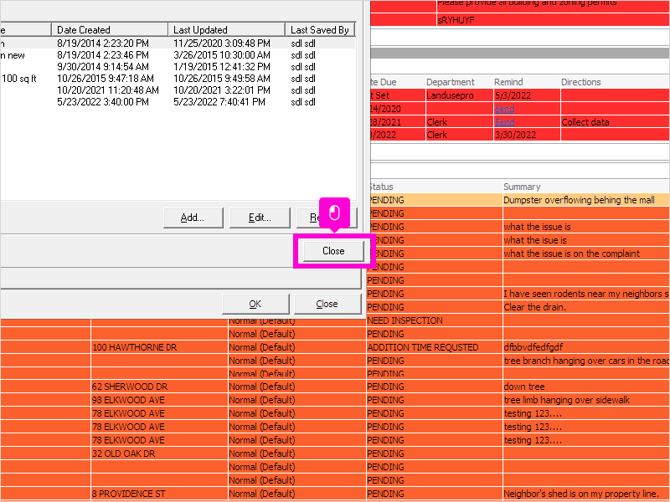670x502 pixels.
Task: Select 'tree limb hanging over sidewalk' summary
Action: tap(586, 400)
